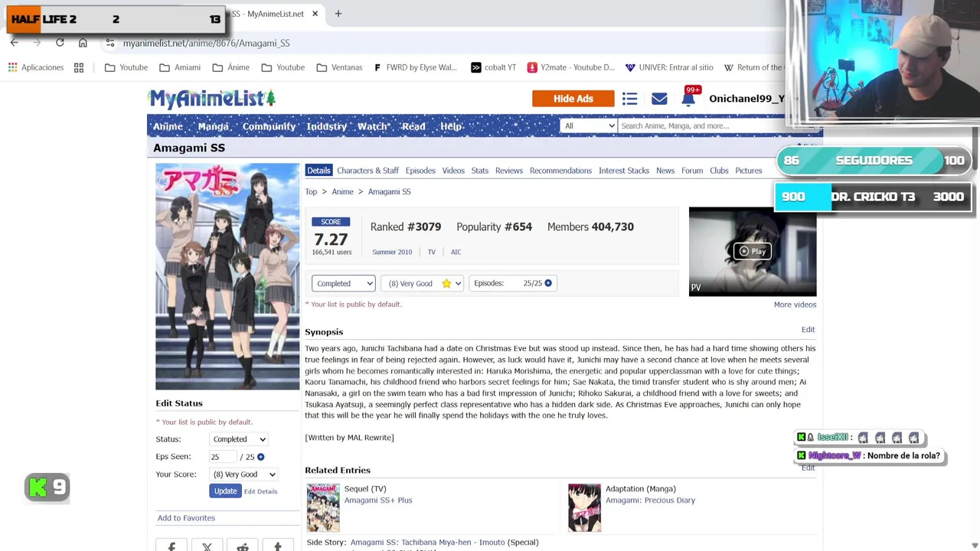Viewport: 980px width, 551px height.
Task: Open the cobalt YT bookmark
Action: [493, 67]
